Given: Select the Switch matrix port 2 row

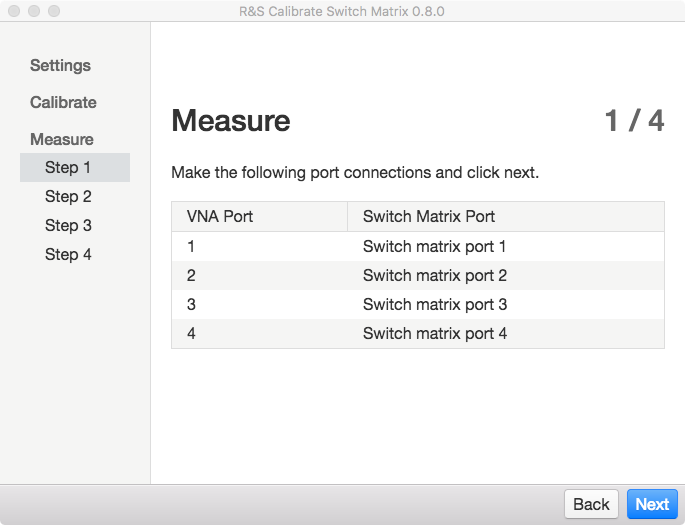Looking at the screenshot, I should (418, 276).
